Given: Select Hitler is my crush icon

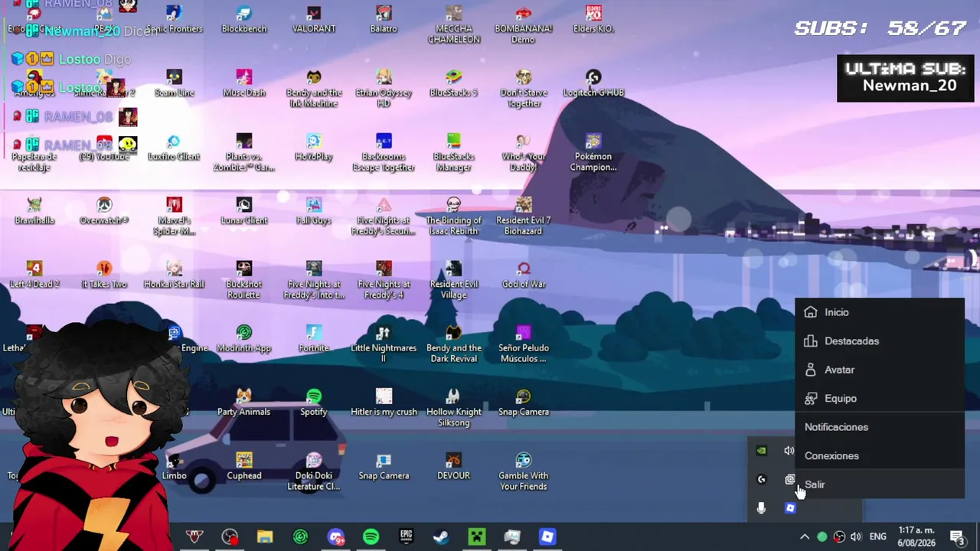Looking at the screenshot, I should pyautogui.click(x=384, y=403).
